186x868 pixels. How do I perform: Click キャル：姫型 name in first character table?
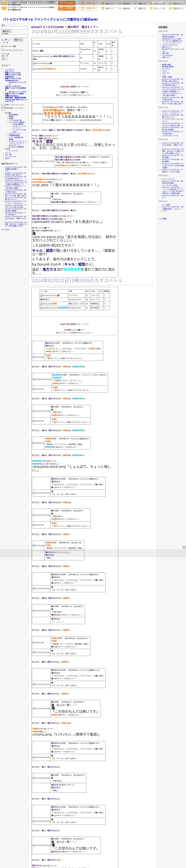click(x=38, y=51)
